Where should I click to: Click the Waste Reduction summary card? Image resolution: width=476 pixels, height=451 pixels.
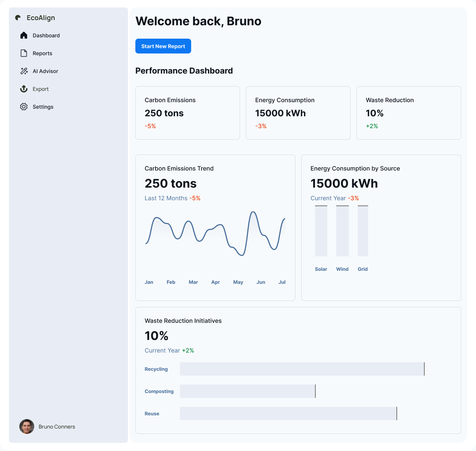pyautogui.click(x=408, y=113)
